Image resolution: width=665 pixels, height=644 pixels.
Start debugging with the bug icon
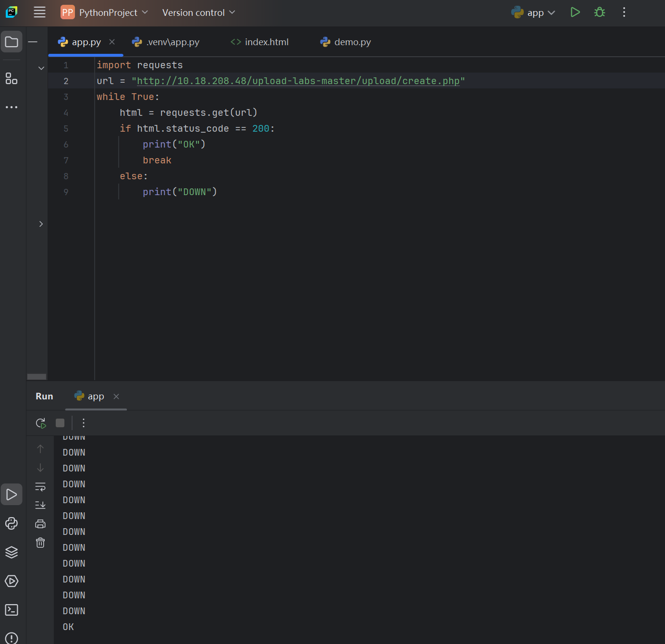point(599,12)
